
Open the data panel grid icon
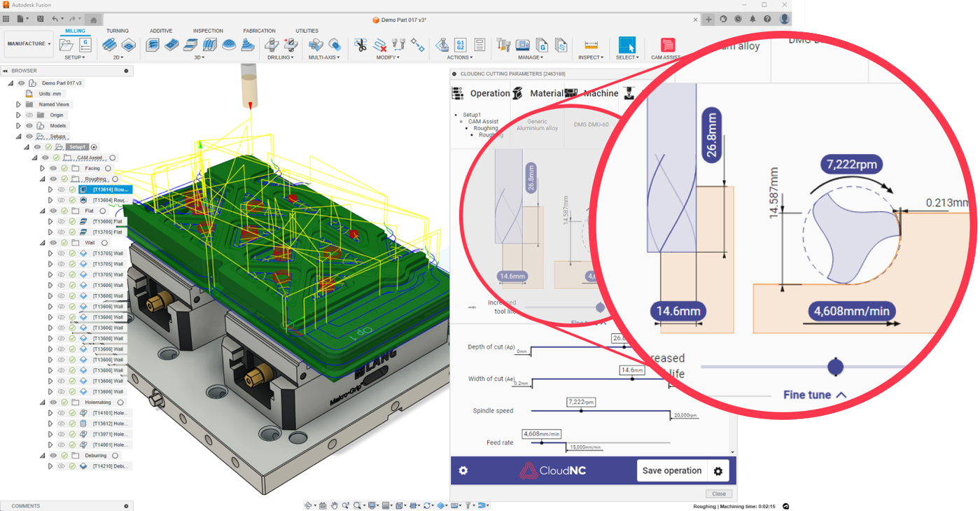pyautogui.click(x=6, y=19)
